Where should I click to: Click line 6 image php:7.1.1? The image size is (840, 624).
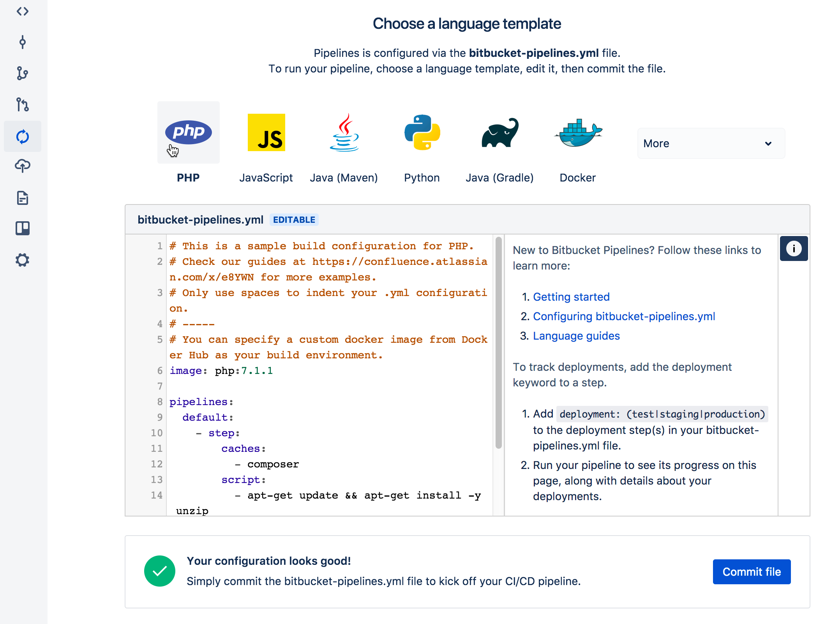[x=221, y=371]
